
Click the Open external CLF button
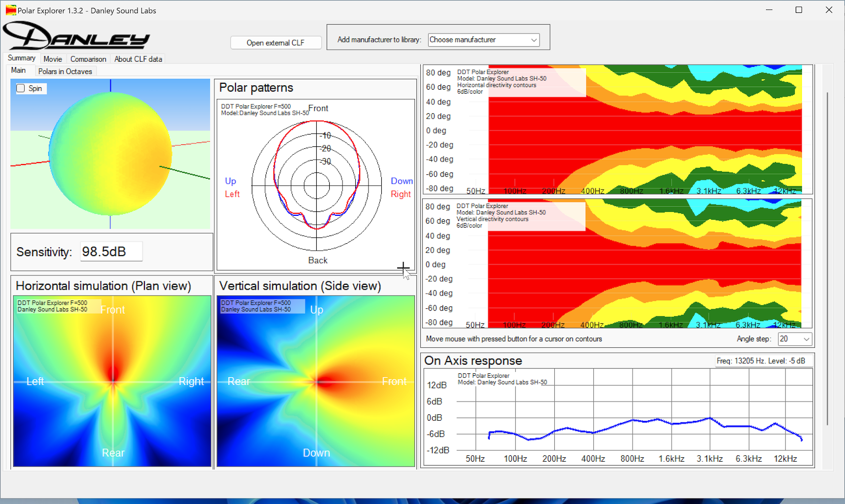[275, 43]
